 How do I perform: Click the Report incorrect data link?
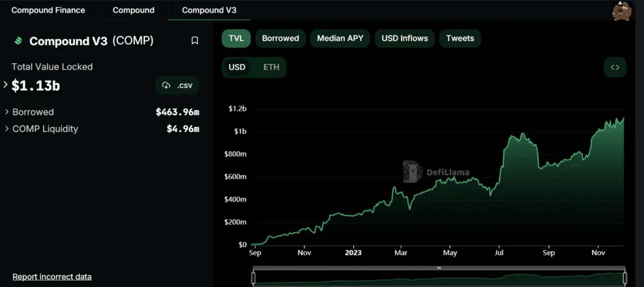click(52, 277)
